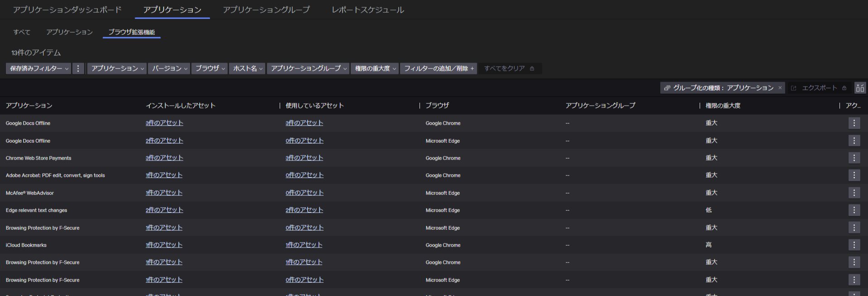Screen dimensions: 868x296
Task: Sort by アプリケーション column header
Action: pos(29,106)
